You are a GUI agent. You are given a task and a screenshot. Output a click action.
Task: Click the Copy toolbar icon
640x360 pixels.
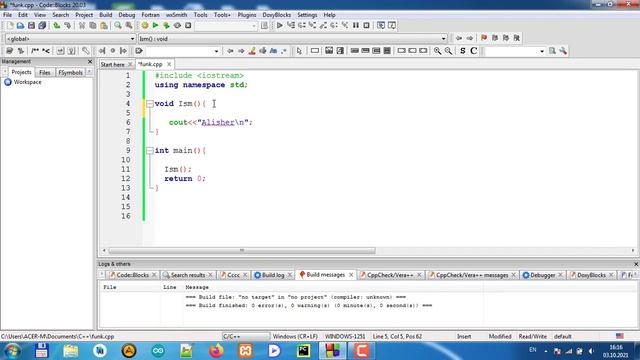[x=93, y=26]
